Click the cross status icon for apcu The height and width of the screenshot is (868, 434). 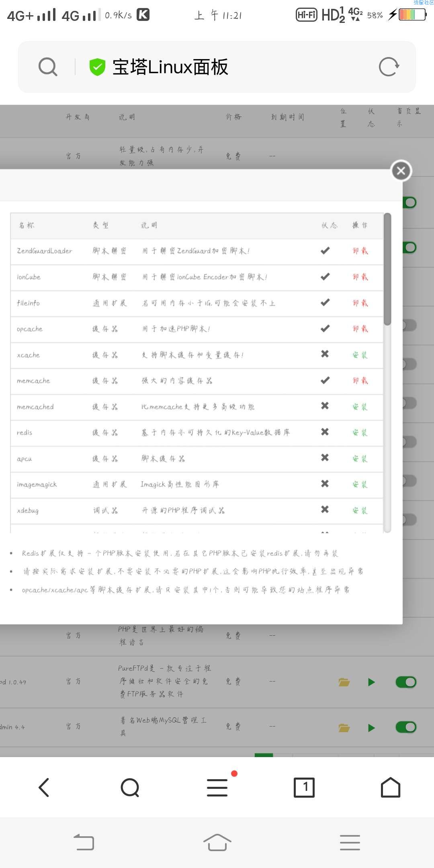(325, 458)
